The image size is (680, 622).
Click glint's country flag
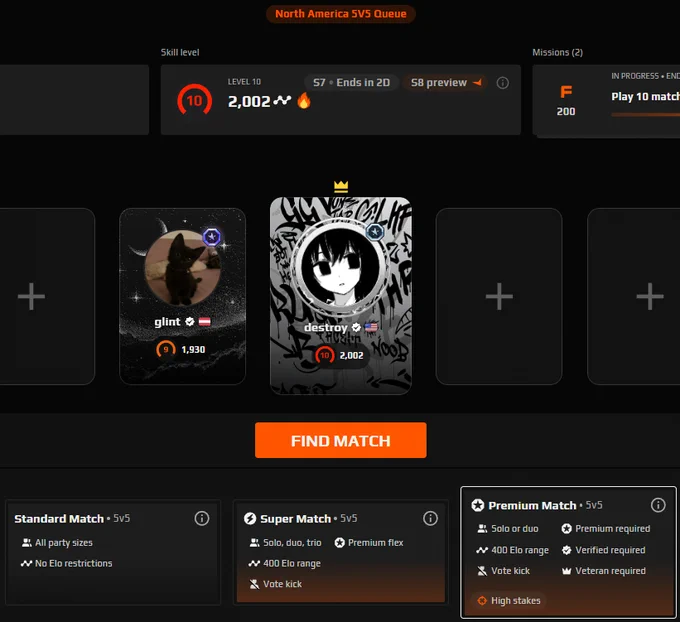click(x=205, y=321)
